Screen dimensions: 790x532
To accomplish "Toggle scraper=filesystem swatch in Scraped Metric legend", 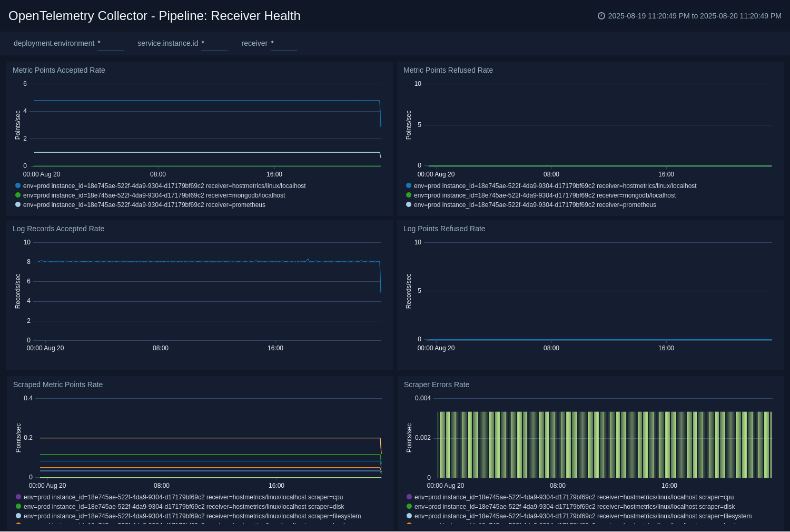I will tap(18, 516).
